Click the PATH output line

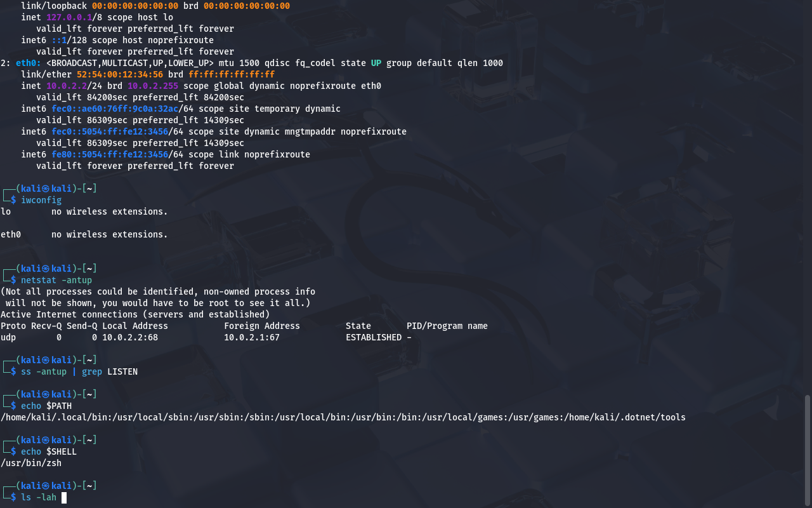[x=343, y=417]
